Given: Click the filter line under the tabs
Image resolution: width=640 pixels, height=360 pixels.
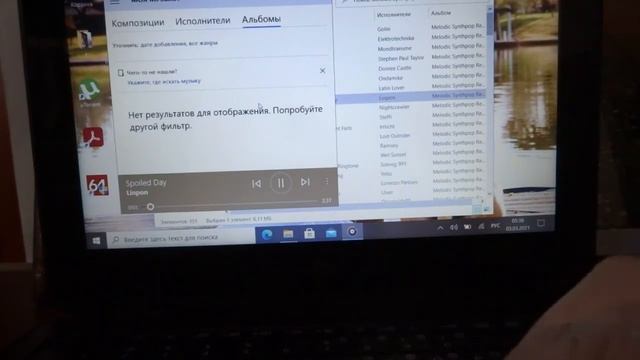Looking at the screenshot, I should click(165, 44).
